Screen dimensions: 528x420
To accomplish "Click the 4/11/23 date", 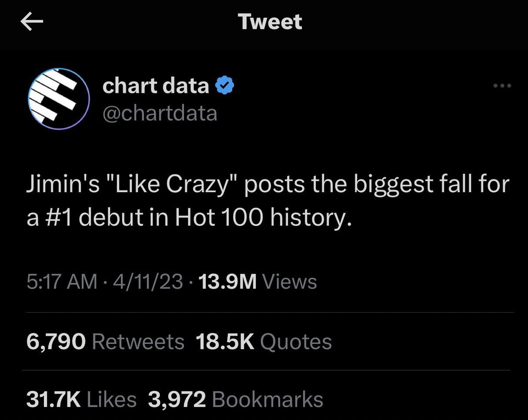I will pos(147,281).
